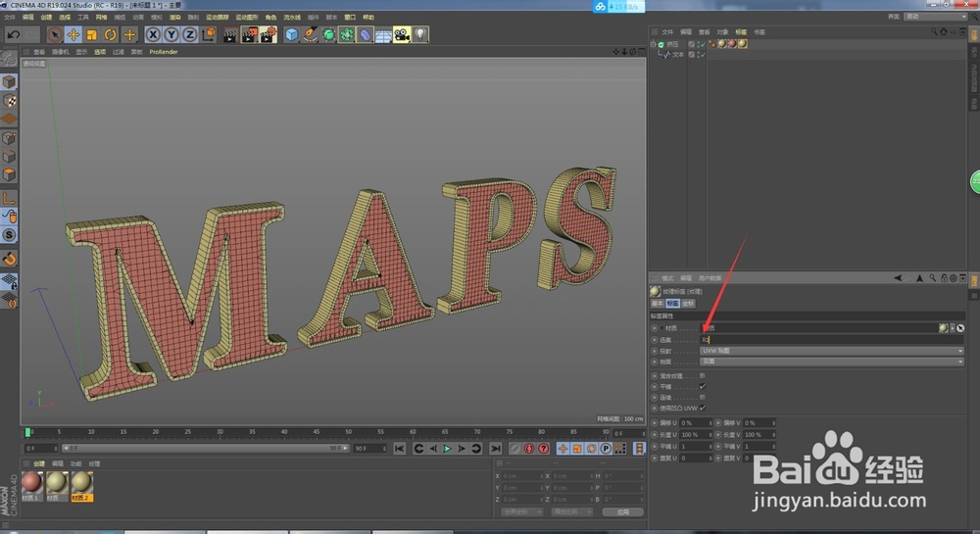980x534 pixels.
Task: Open the 界面 layout dropdown at top right
Action: coord(936,17)
